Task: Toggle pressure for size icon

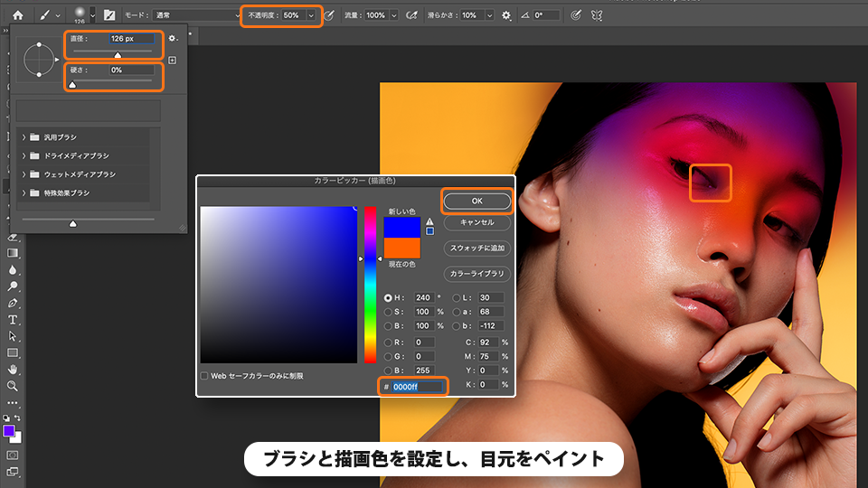Action: click(576, 15)
